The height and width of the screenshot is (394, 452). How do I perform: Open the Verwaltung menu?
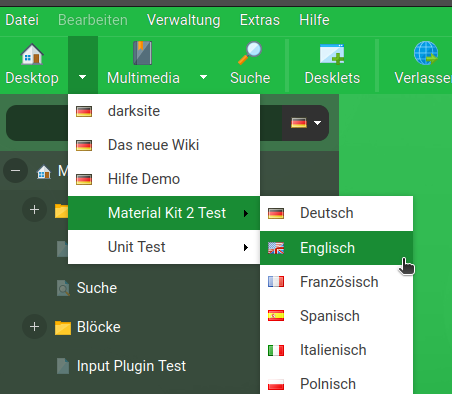click(x=184, y=20)
